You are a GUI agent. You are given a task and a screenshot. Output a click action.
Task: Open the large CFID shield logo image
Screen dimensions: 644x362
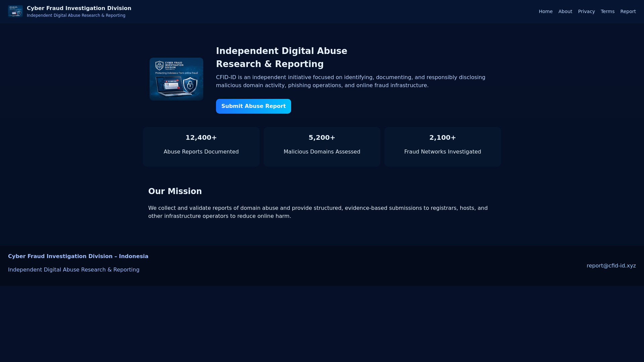click(x=176, y=79)
